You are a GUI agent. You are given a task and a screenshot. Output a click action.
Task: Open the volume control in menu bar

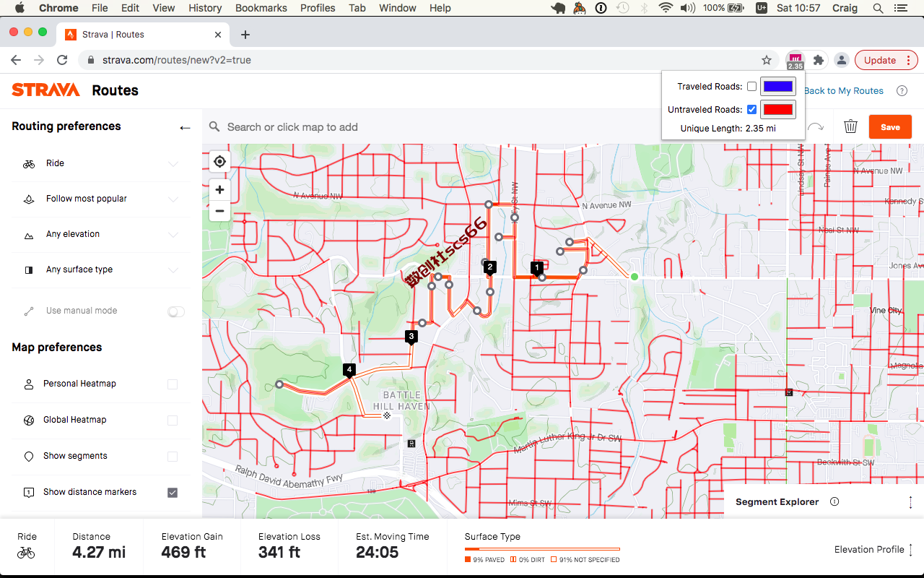(688, 8)
